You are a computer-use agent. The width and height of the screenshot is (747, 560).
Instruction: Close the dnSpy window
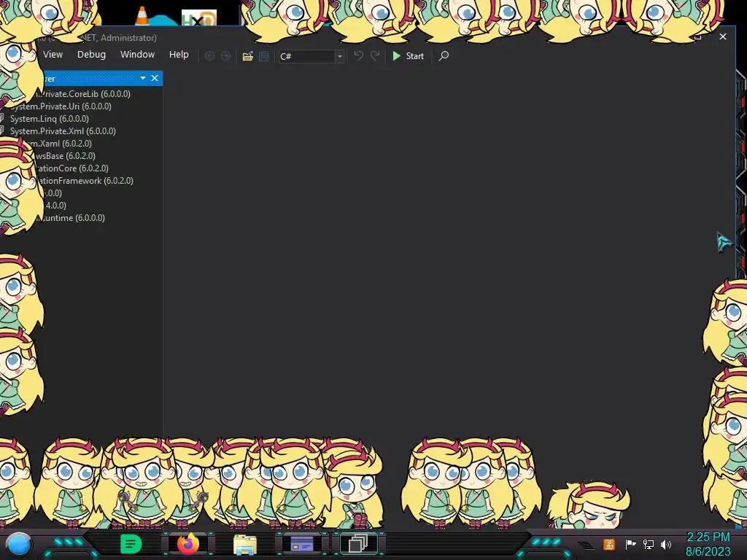[x=723, y=36]
